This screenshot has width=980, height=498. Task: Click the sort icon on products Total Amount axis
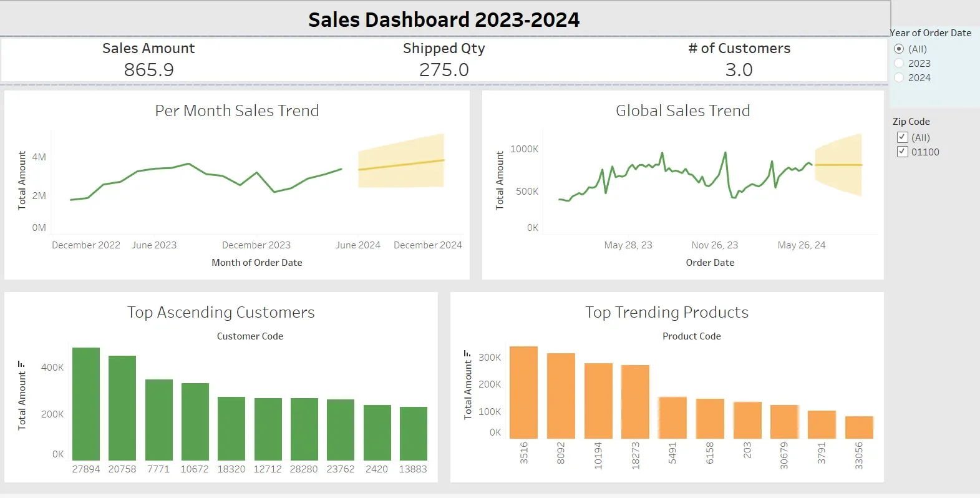click(x=467, y=354)
